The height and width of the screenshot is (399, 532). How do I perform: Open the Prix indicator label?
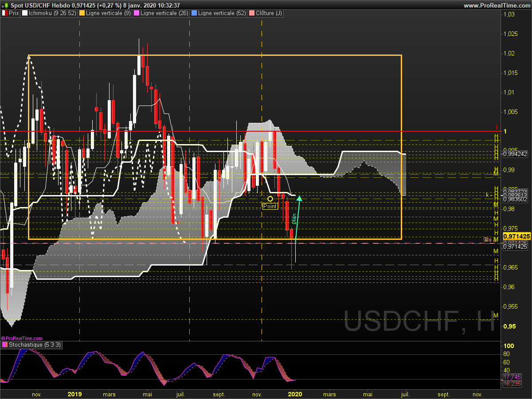(14, 13)
